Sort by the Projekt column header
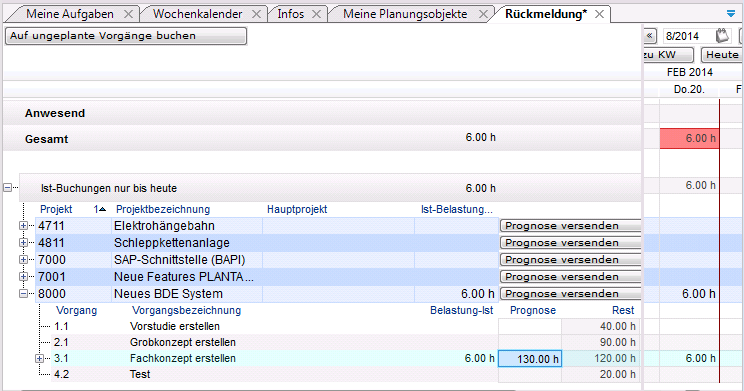 pos(56,209)
